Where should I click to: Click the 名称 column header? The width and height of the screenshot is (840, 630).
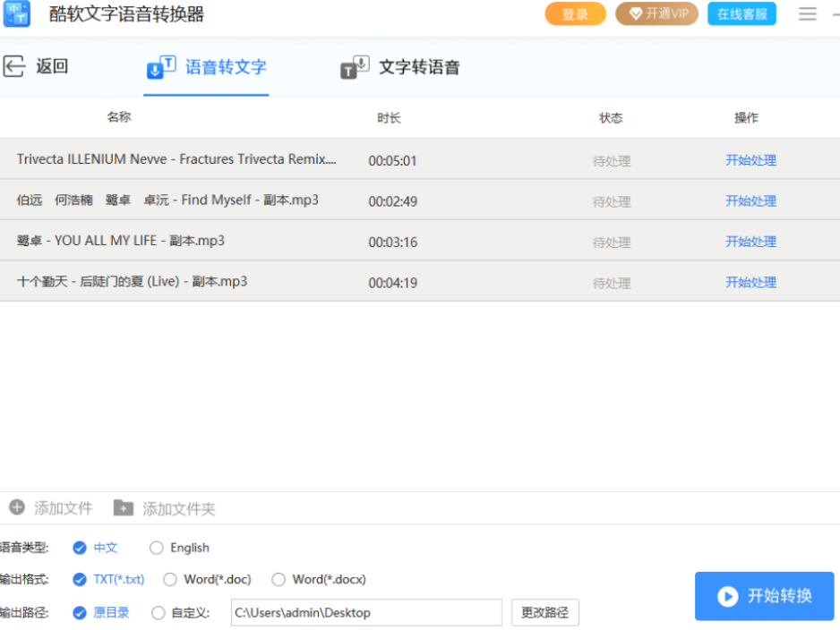[x=119, y=117]
